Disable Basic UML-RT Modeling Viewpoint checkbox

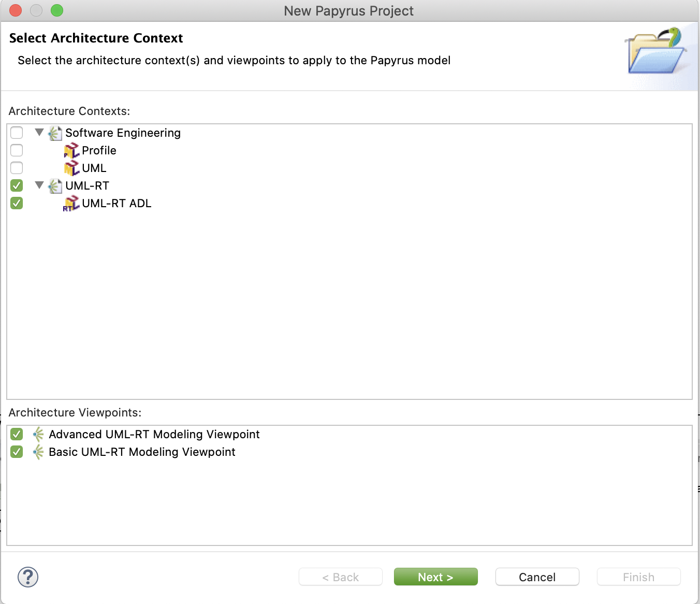point(17,452)
